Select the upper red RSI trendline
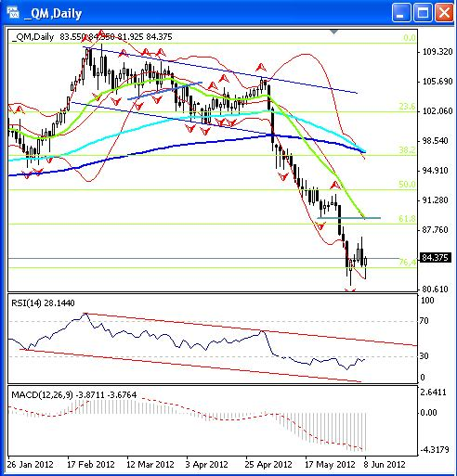Viewport: 457px width, 476px height. [251, 329]
